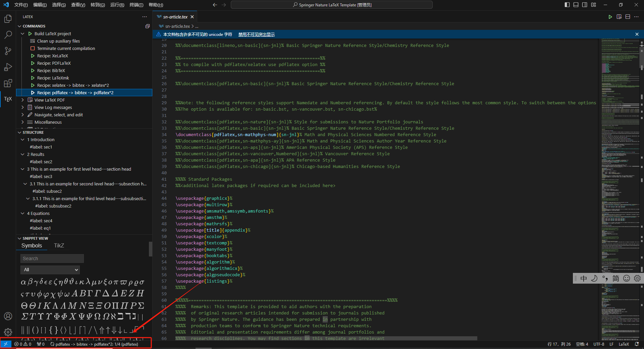
Task: Open the Extensions view in the activity bar
Action: 8,83
